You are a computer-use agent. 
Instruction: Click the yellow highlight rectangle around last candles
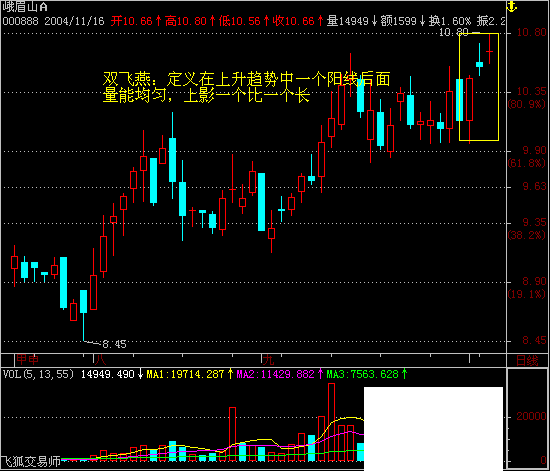[x=479, y=87]
